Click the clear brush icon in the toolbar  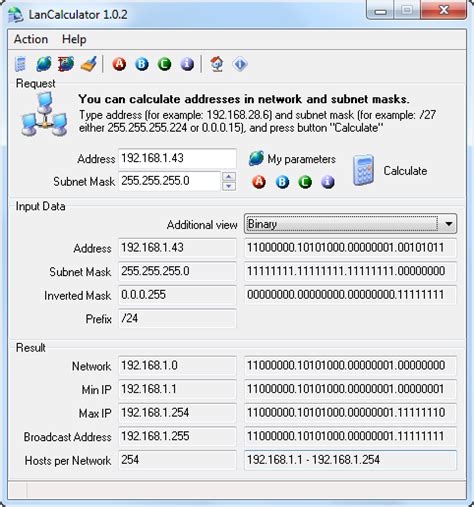pyautogui.click(x=89, y=64)
